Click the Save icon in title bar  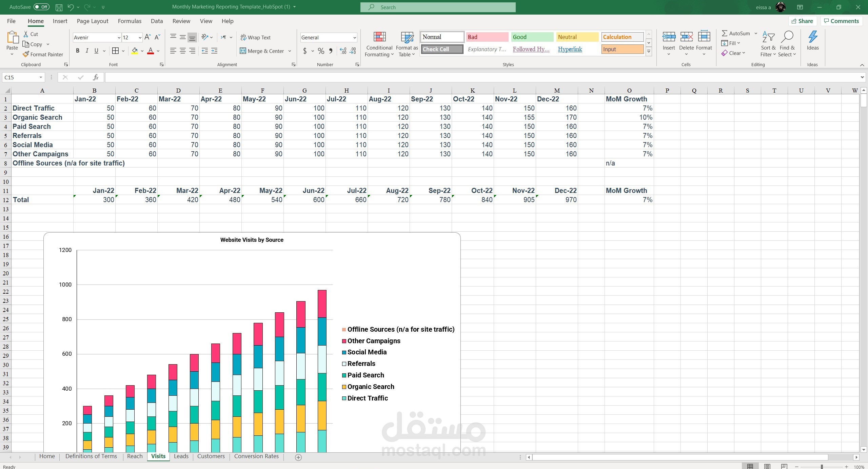pyautogui.click(x=59, y=7)
